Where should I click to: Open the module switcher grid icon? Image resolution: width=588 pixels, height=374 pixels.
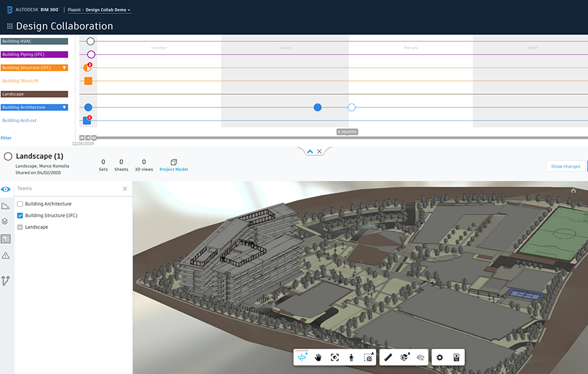10,26
